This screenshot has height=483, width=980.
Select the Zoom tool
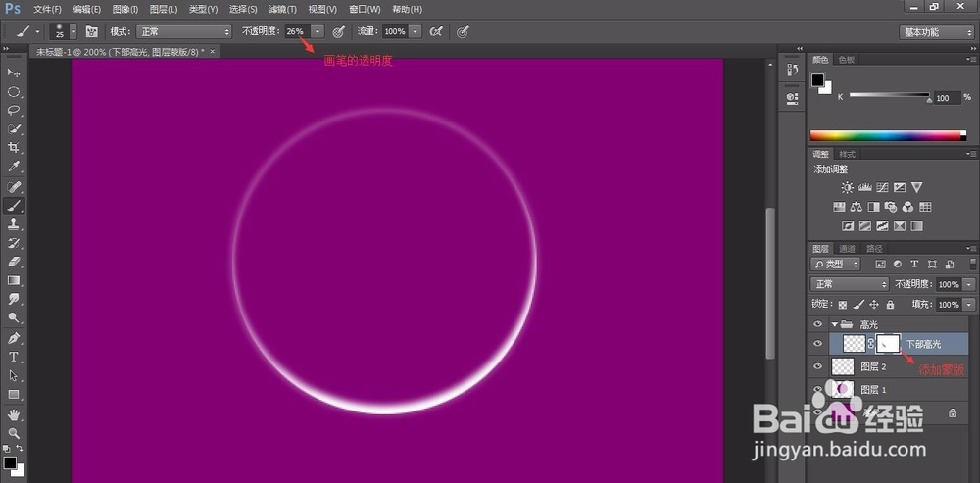(x=13, y=433)
